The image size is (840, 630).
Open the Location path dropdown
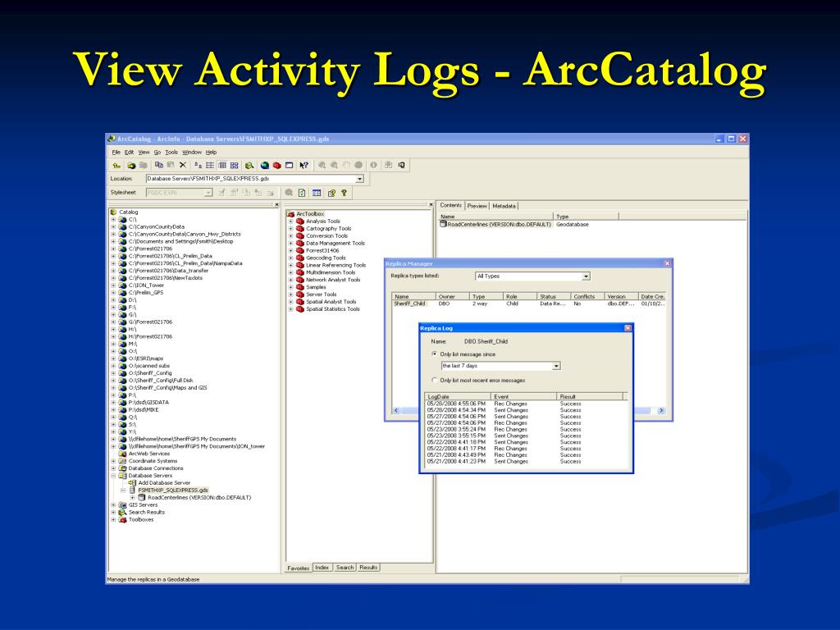click(360, 179)
